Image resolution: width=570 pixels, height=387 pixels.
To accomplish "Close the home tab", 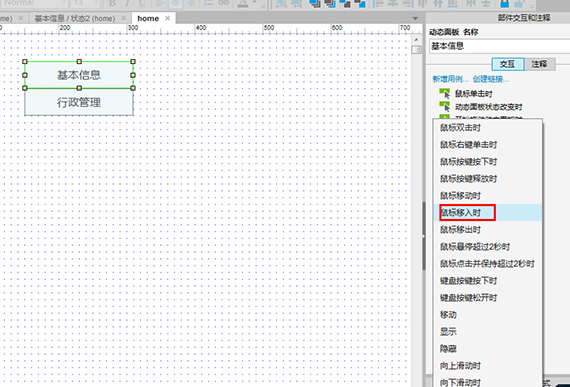I will (x=168, y=18).
